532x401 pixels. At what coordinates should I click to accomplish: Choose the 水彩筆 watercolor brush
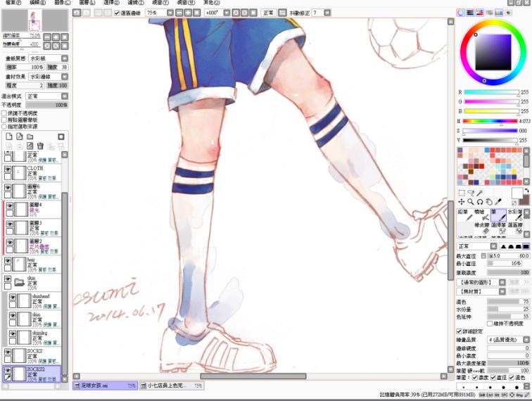[514, 215]
